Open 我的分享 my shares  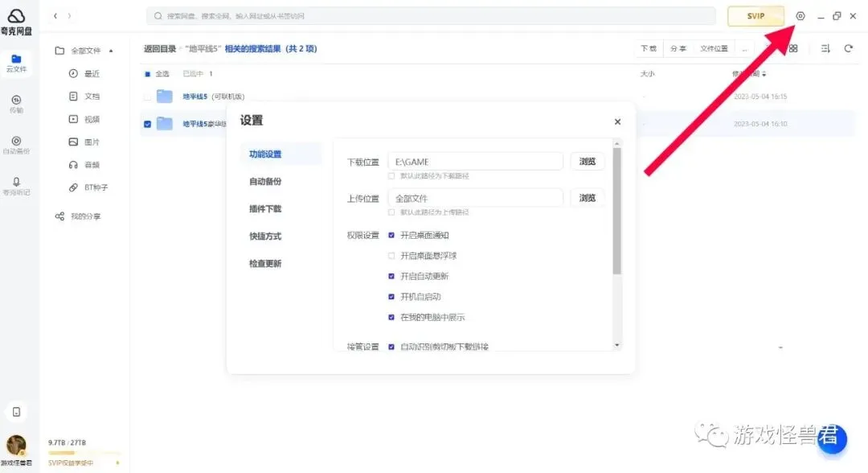coord(78,216)
